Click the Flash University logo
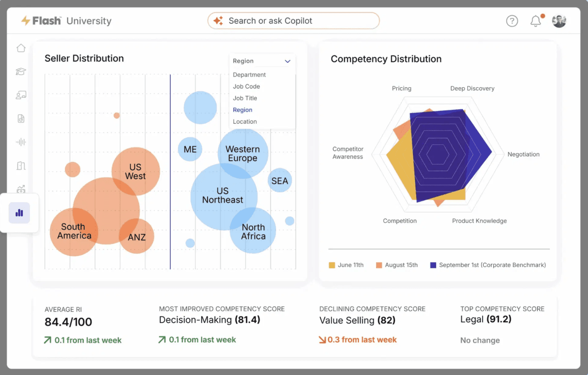The height and width of the screenshot is (375, 588). (66, 21)
